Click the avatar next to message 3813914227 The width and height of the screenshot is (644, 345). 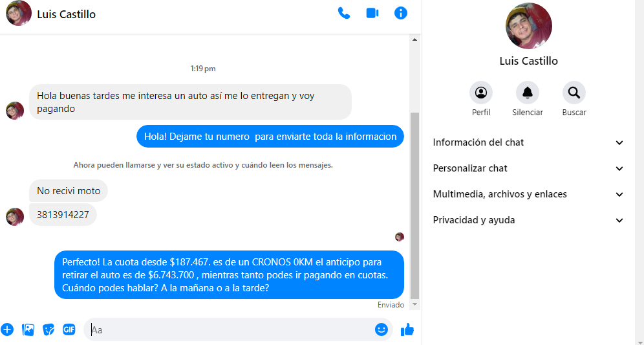15,217
